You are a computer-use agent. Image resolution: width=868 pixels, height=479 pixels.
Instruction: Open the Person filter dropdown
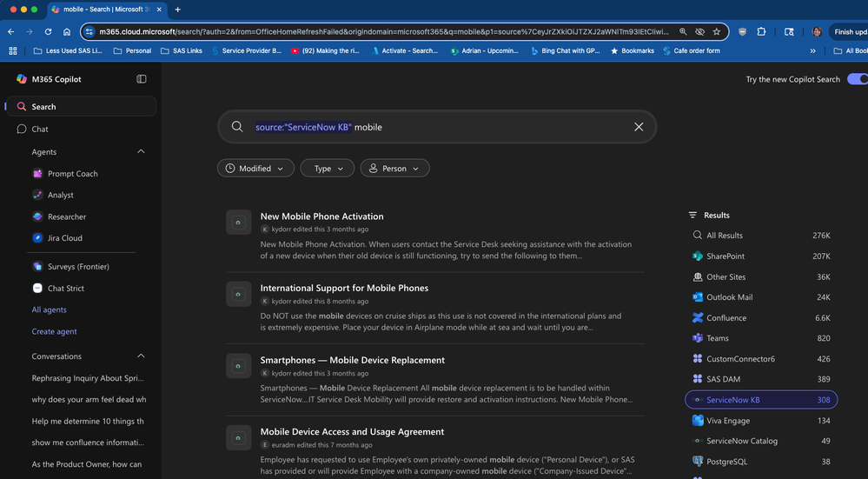click(394, 169)
